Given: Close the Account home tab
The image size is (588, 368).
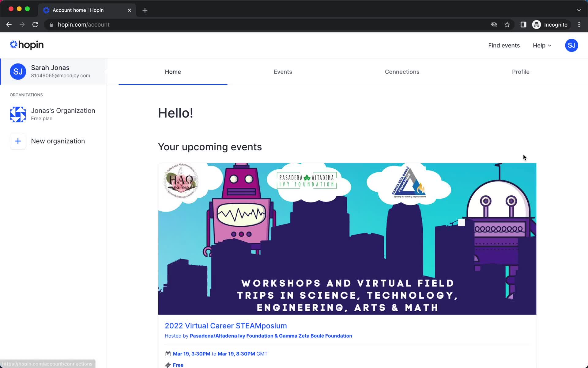Looking at the screenshot, I should coord(129,10).
